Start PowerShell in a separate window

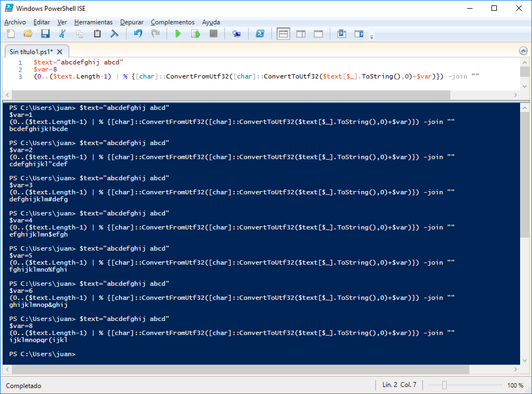[260, 34]
